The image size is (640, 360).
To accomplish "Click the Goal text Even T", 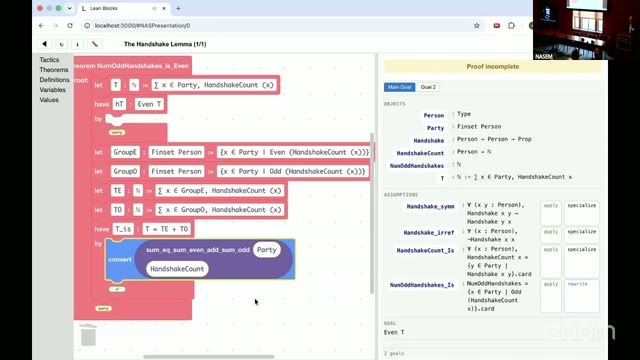I will pos(394,332).
